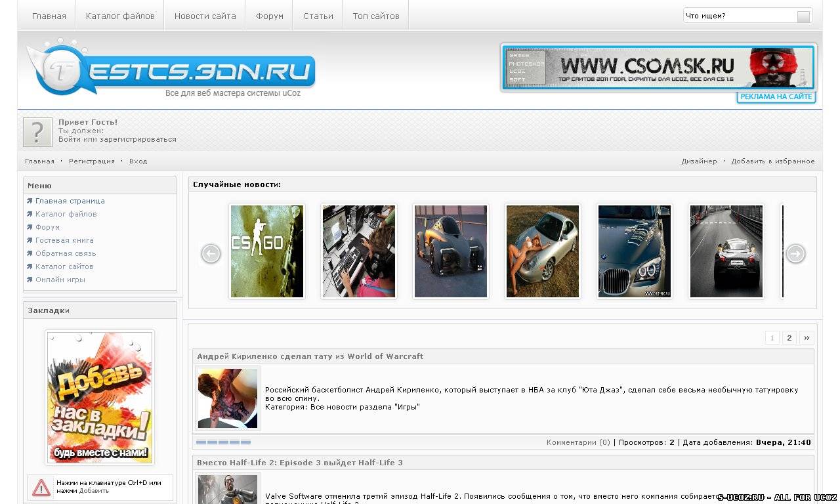Open Каталог сайтов in sidebar menu

click(64, 266)
